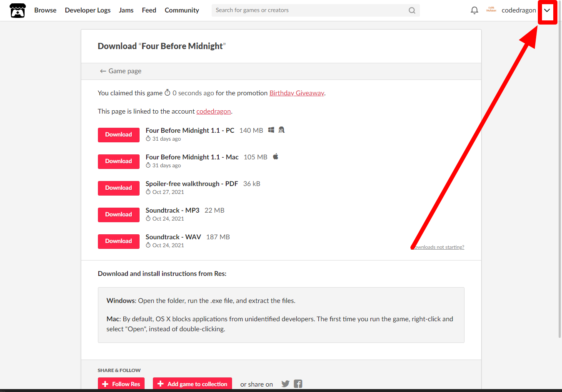The width and height of the screenshot is (562, 392).
Task: Click the '22 MB' file size
Action: click(215, 211)
